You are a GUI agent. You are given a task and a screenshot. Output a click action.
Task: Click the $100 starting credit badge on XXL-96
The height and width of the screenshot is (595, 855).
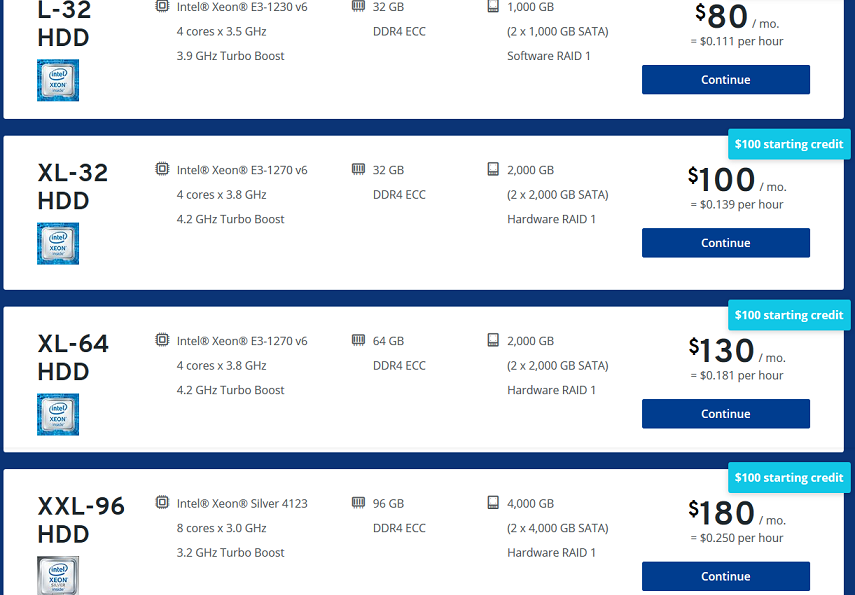point(789,478)
